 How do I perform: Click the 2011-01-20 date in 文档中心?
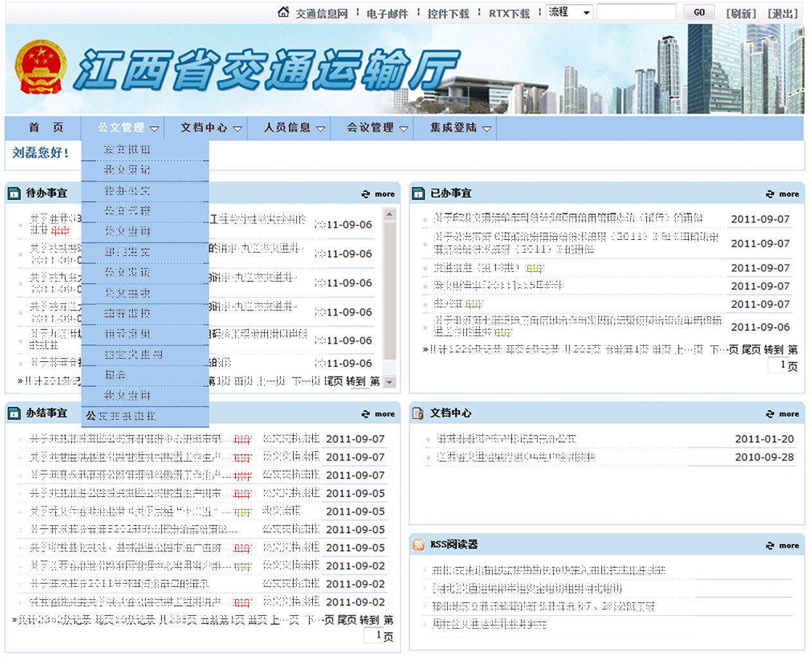pyautogui.click(x=764, y=439)
